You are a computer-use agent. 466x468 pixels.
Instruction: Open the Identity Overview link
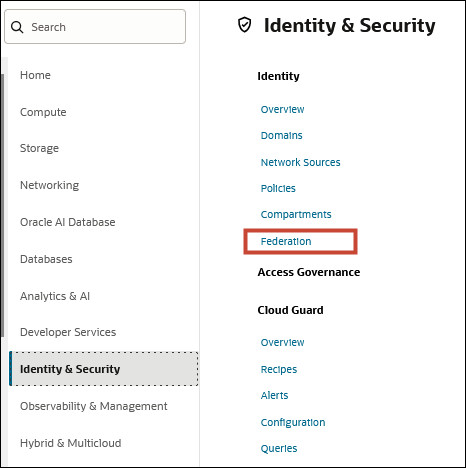[282, 109]
